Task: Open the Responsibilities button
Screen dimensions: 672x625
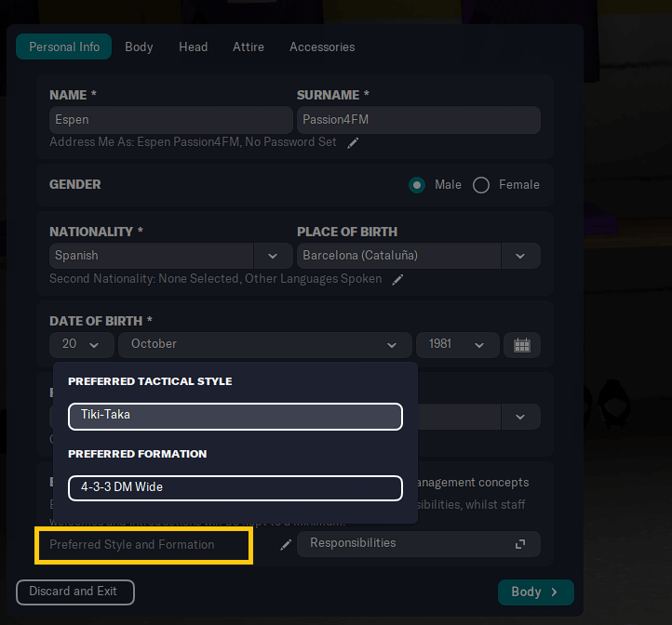Action: click(419, 544)
